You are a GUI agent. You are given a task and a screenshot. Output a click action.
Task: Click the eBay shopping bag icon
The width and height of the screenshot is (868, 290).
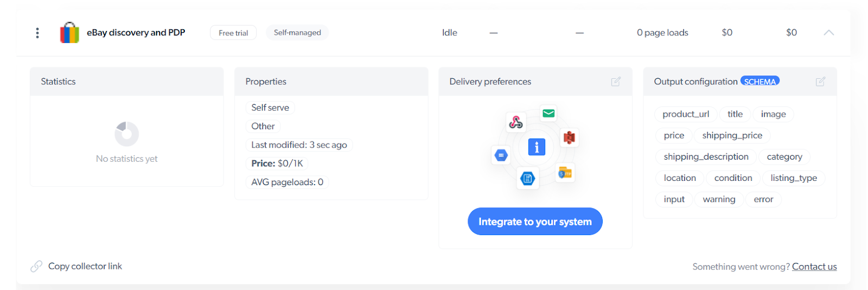point(69,33)
